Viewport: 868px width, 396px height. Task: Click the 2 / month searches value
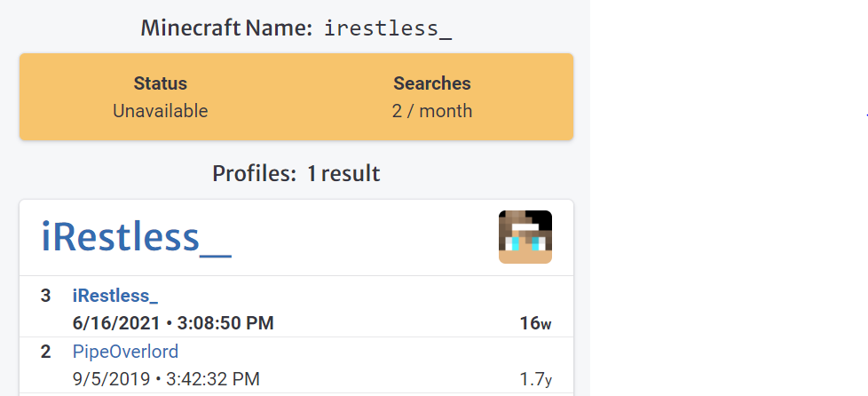432,111
